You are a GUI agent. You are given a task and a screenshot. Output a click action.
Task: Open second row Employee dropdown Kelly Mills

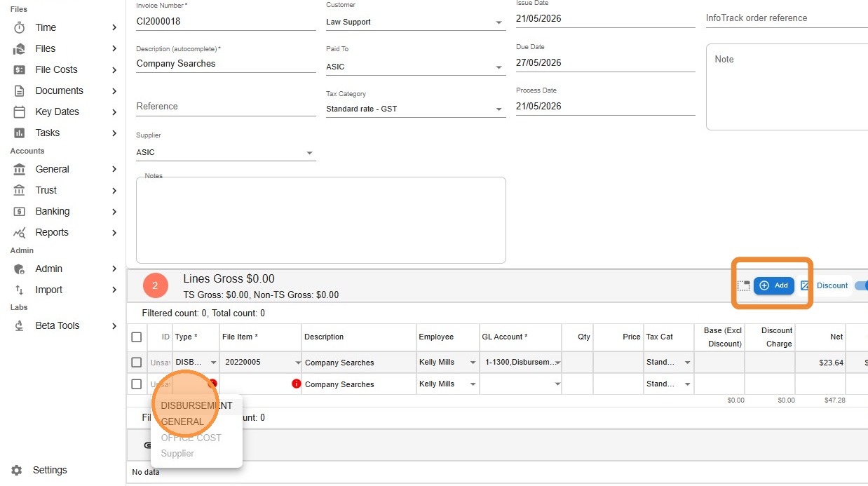[447, 384]
